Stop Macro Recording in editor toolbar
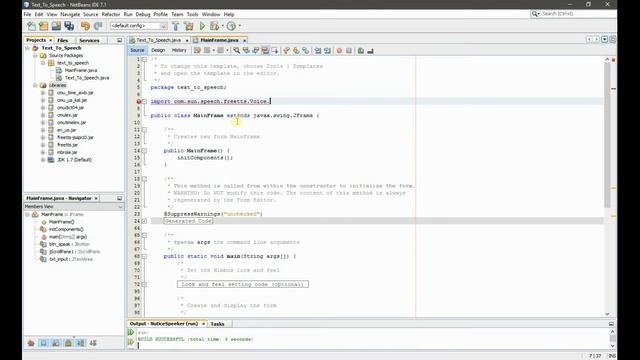Viewport: 640px width, 360px height. coord(349,51)
